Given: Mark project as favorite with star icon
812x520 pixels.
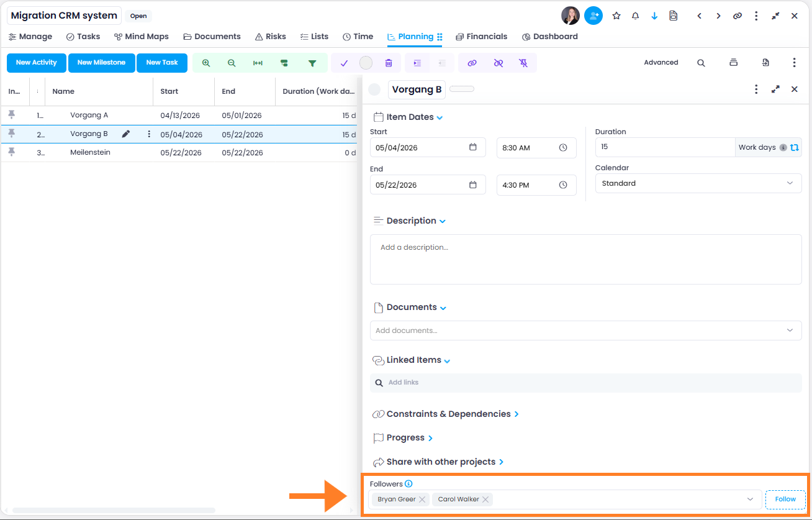Looking at the screenshot, I should (x=616, y=16).
